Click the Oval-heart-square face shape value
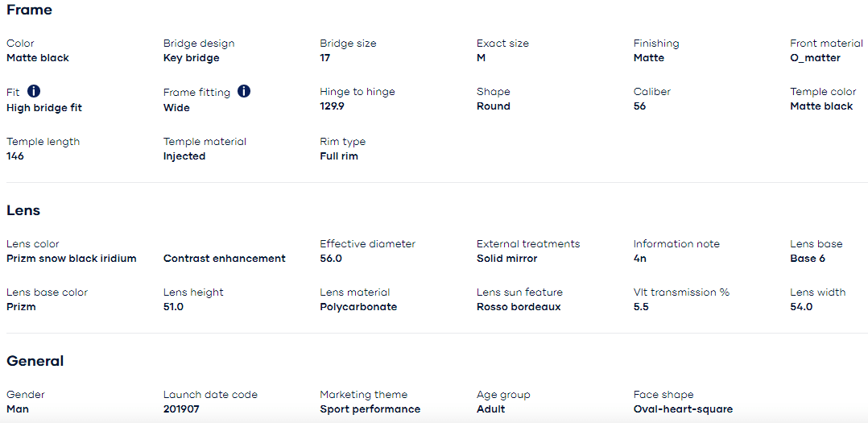The width and height of the screenshot is (868, 423). 683,409
